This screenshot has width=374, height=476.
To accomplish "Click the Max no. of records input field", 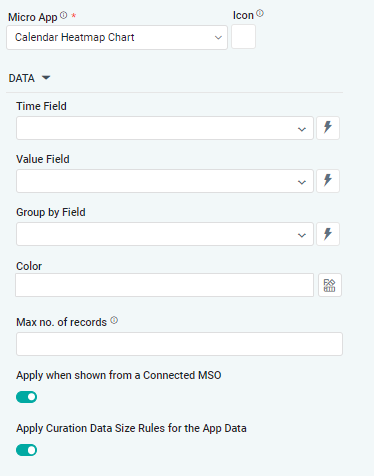I will click(x=179, y=344).
